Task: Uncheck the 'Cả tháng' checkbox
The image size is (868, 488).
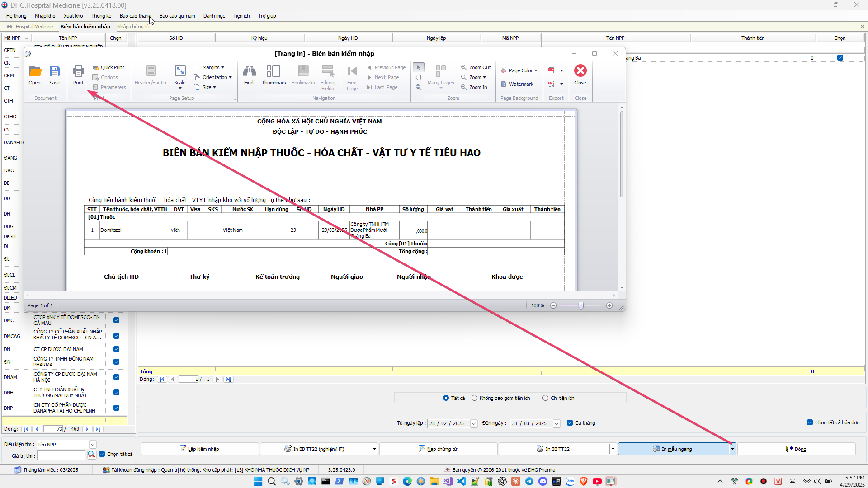Action: [x=570, y=423]
